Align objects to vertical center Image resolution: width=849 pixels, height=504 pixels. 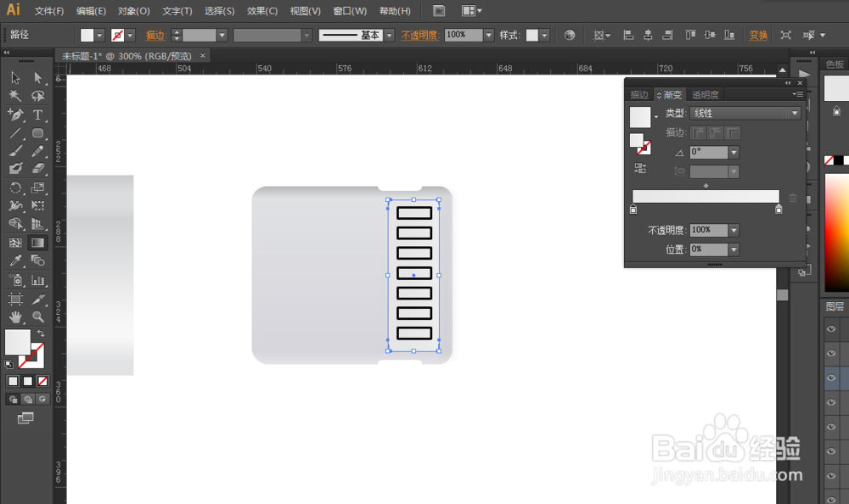(x=710, y=35)
